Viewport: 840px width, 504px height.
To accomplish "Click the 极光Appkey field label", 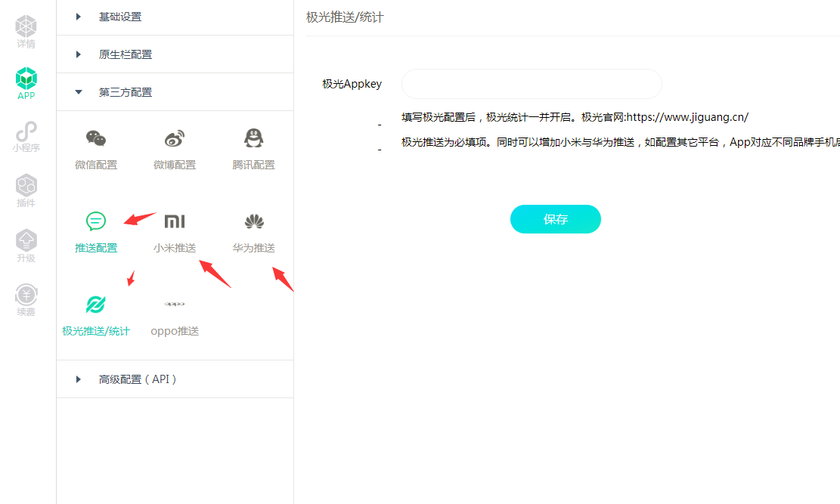I will pyautogui.click(x=352, y=84).
